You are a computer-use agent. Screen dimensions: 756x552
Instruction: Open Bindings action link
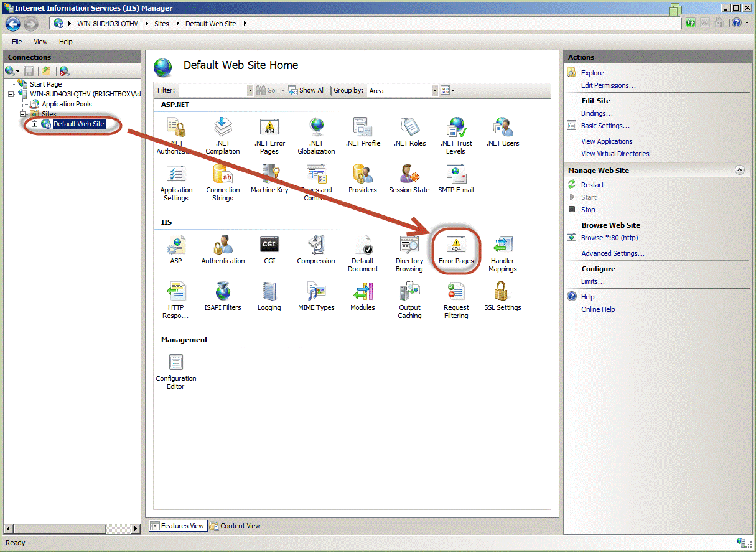click(597, 113)
